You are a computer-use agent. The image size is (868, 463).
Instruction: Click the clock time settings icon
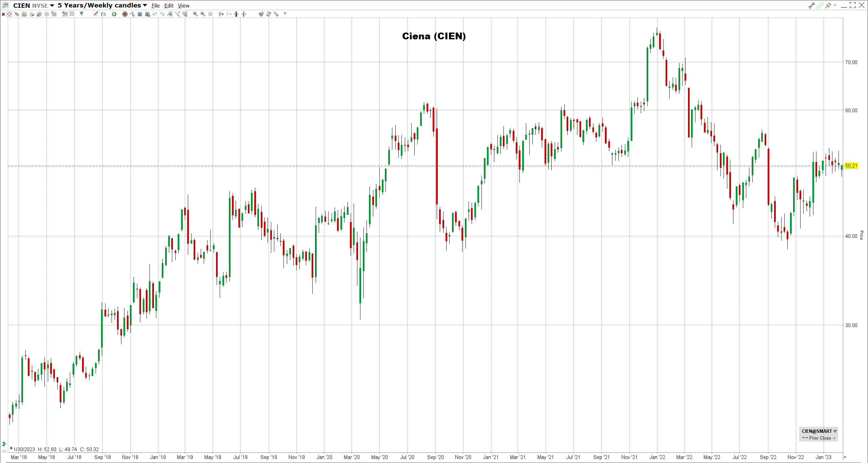[39, 14]
